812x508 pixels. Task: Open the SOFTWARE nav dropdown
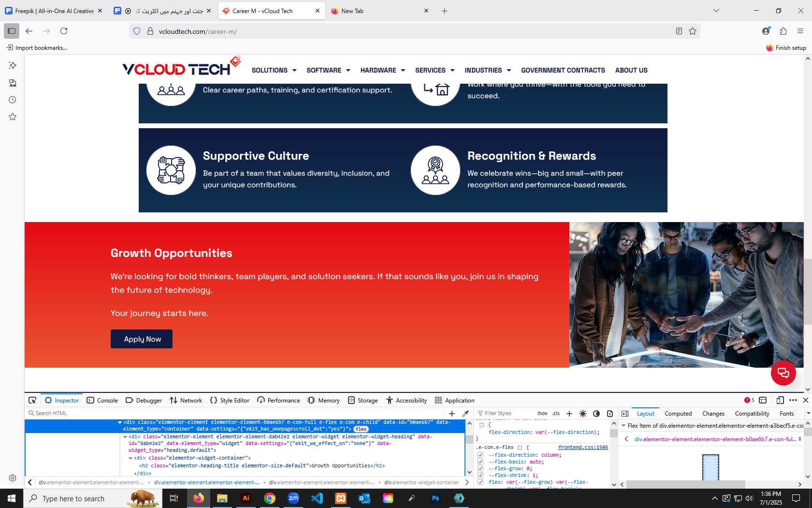328,70
